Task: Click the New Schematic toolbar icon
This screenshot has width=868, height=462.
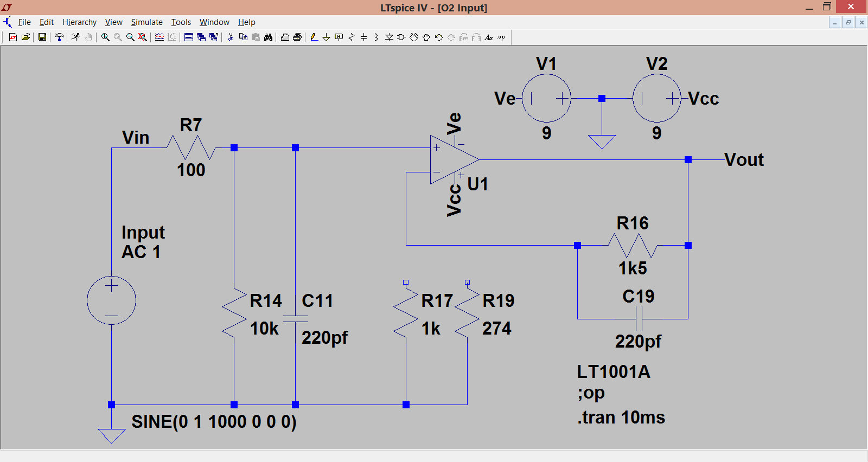Action: [13, 37]
